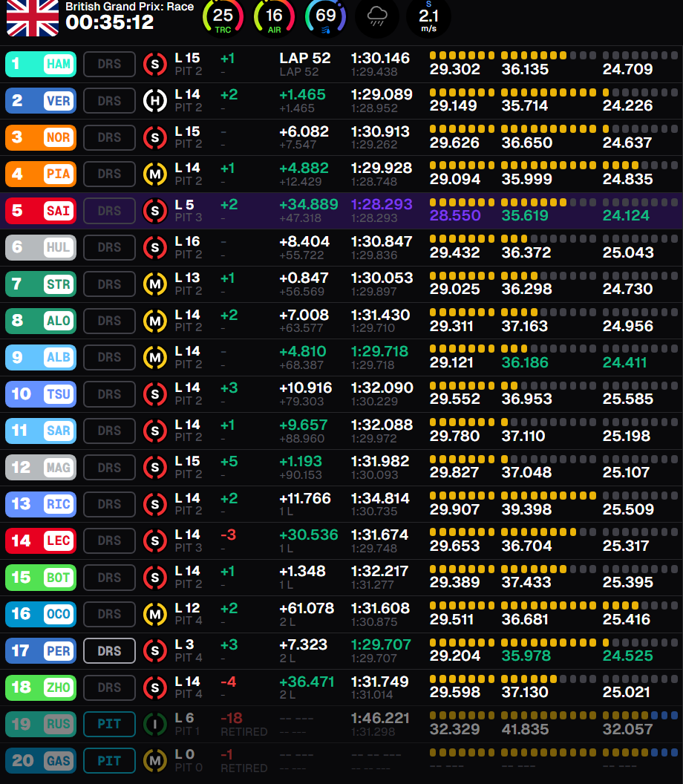This screenshot has width=683, height=784.
Task: Click Sainz's purple fastest lap 1:28.293
Action: 382,204
